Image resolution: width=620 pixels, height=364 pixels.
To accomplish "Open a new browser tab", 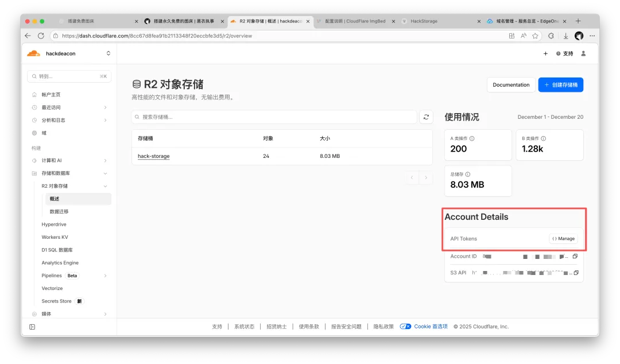I will [578, 21].
